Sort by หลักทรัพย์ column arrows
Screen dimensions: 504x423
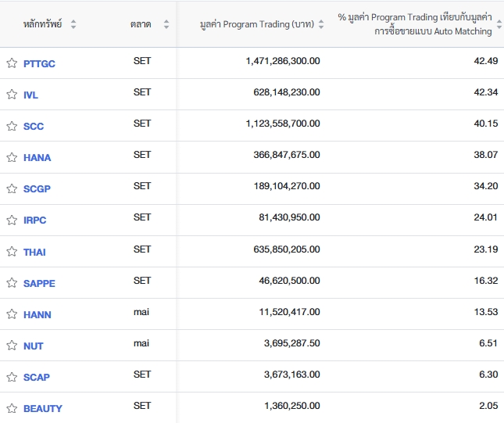73,24
